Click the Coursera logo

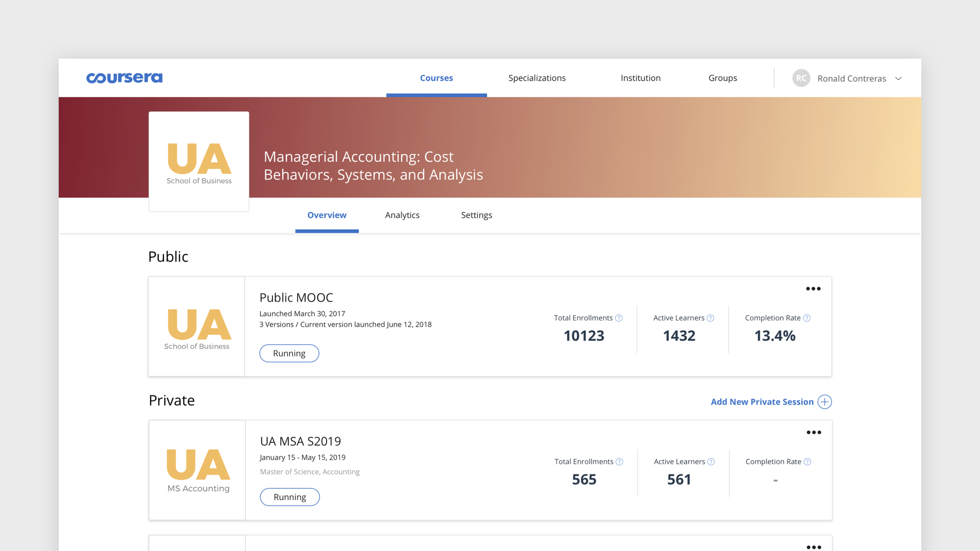tap(124, 78)
